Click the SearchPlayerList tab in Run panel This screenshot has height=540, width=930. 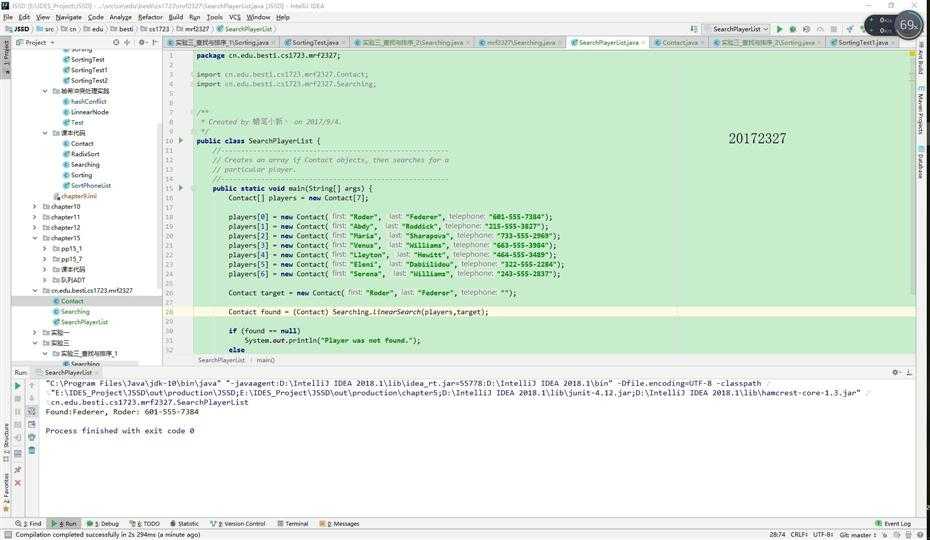click(68, 372)
